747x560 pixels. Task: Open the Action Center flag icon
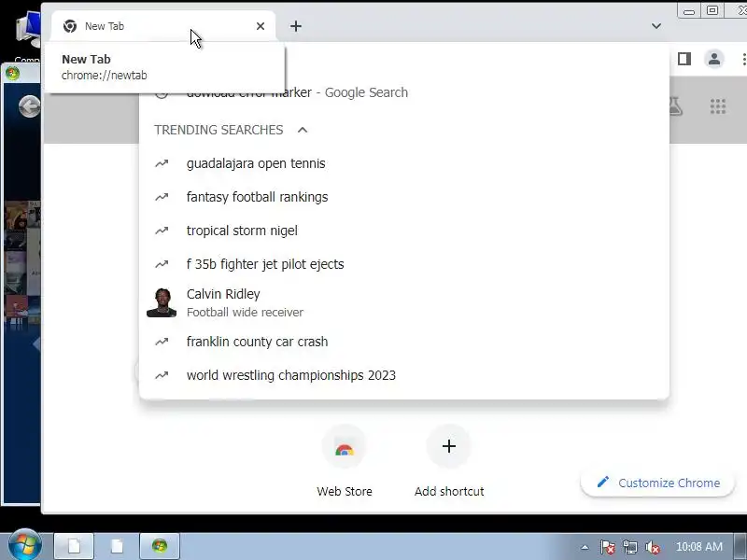607,547
